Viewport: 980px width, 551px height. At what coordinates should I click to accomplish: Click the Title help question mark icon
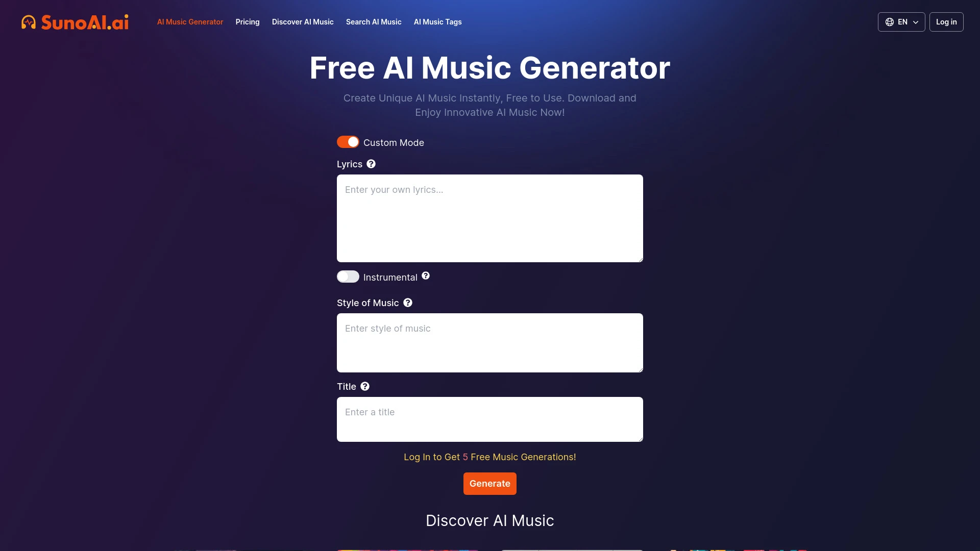(x=365, y=386)
